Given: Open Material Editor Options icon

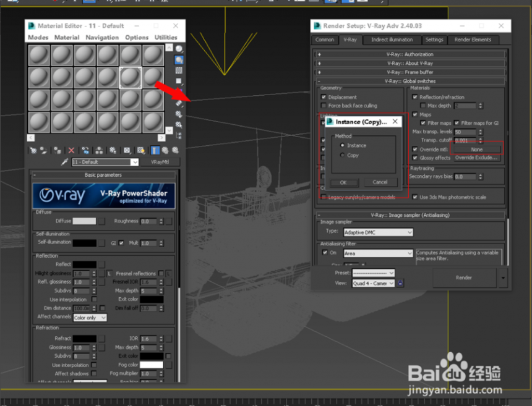Looking at the screenshot, I should (x=179, y=114).
